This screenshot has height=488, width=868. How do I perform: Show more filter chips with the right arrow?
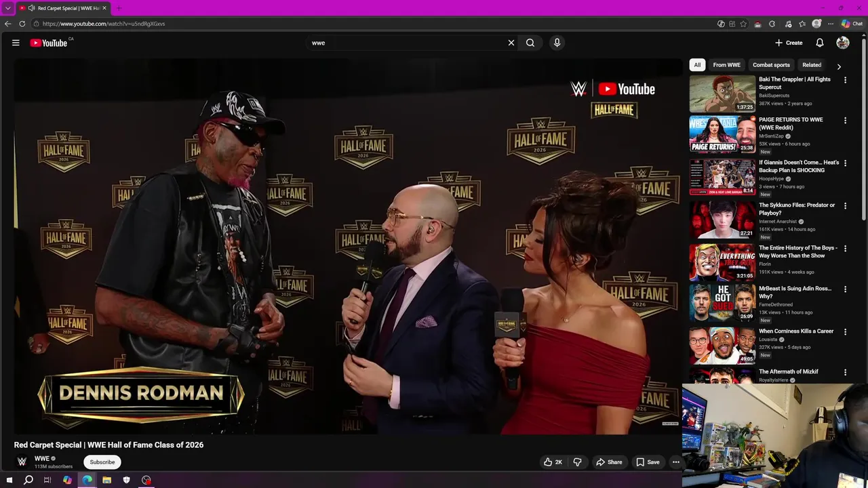(839, 66)
